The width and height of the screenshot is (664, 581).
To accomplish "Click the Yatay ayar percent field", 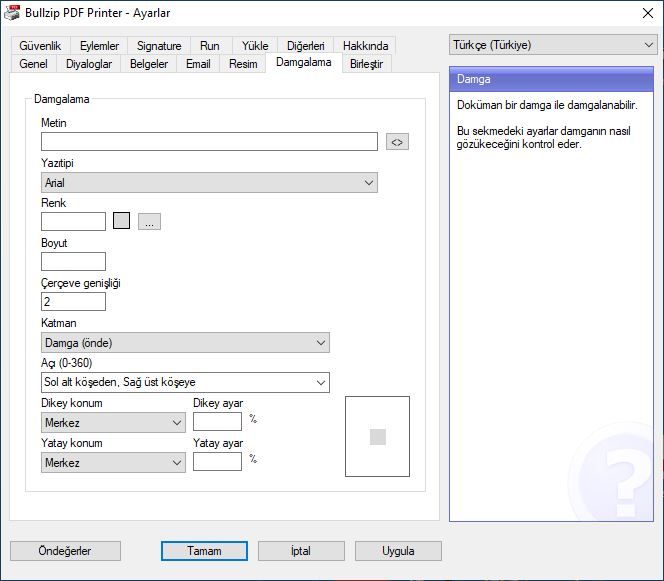I will point(217,462).
